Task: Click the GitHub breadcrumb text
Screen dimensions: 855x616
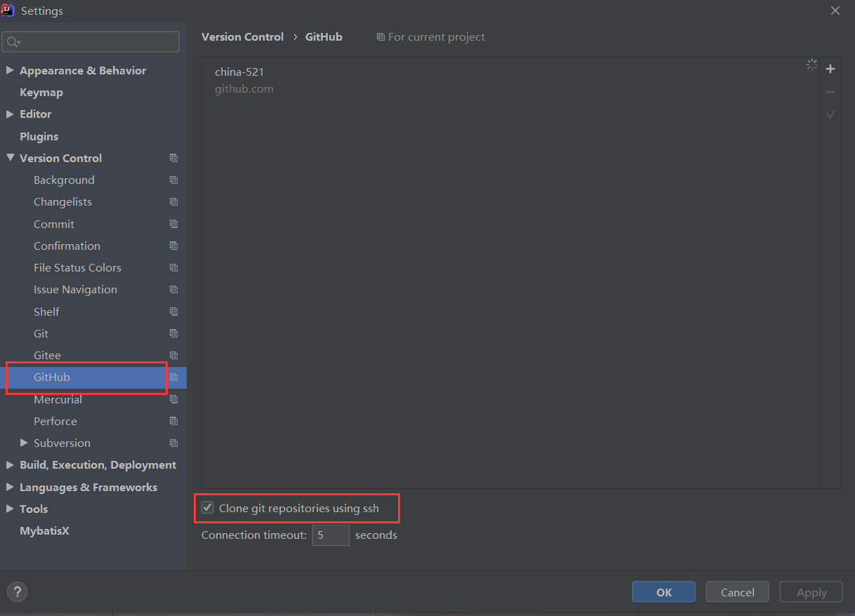Action: click(324, 37)
